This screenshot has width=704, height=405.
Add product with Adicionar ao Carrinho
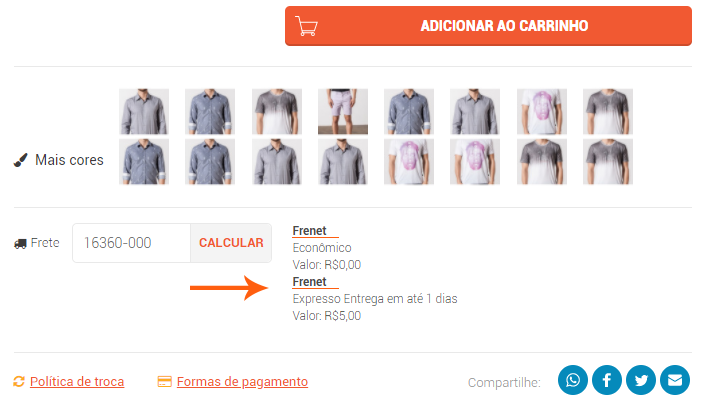click(488, 26)
